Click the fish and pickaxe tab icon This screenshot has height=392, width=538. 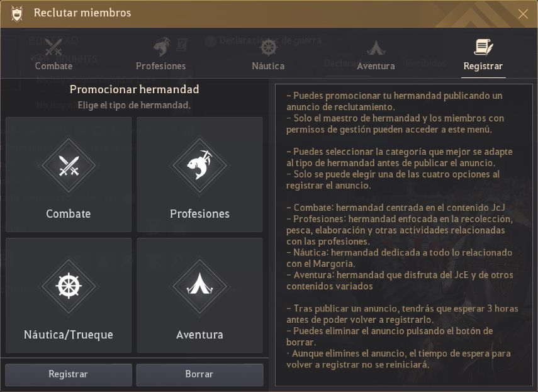[161, 47]
